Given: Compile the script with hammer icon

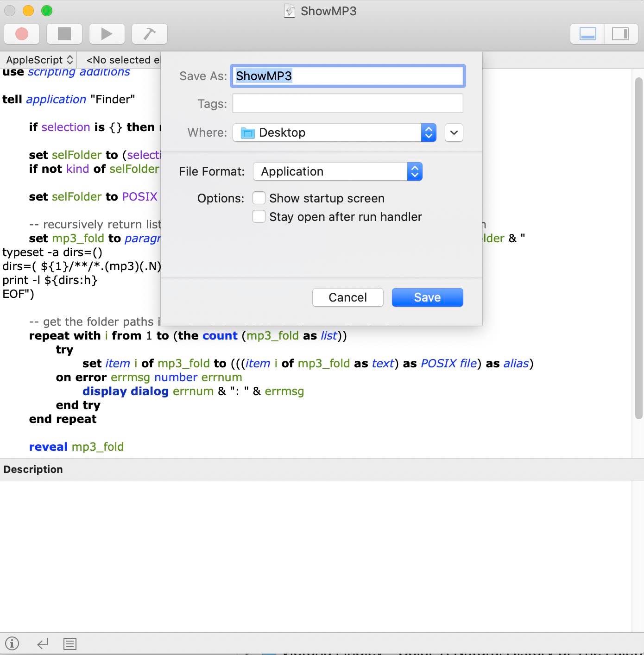Looking at the screenshot, I should click(149, 34).
